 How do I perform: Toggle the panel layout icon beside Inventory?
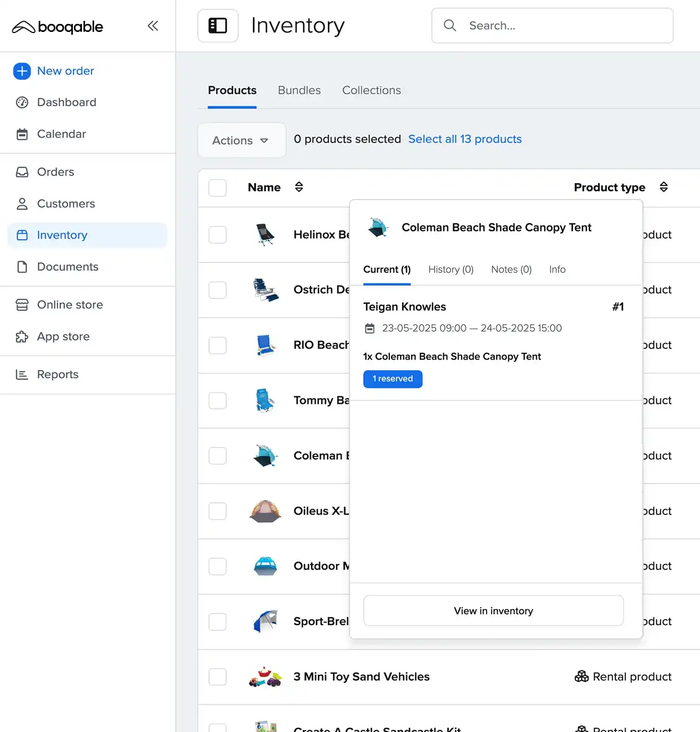pos(218,26)
